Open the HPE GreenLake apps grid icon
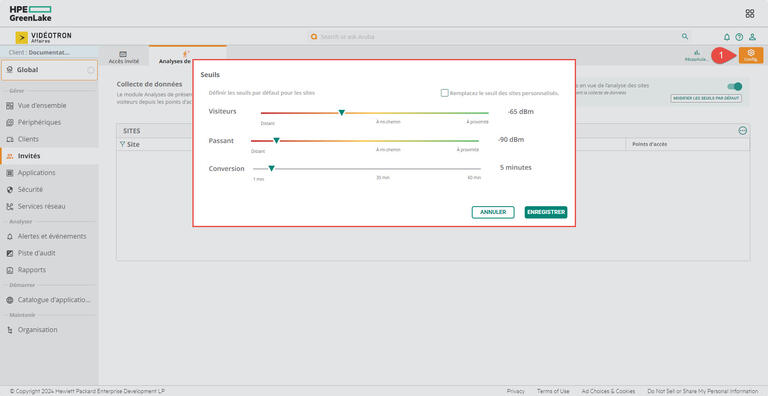This screenshot has height=396, width=768. pos(749,14)
